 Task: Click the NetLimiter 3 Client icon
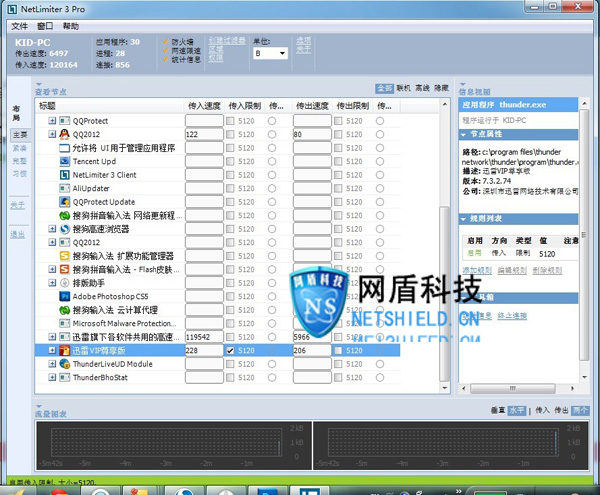pyautogui.click(x=65, y=175)
